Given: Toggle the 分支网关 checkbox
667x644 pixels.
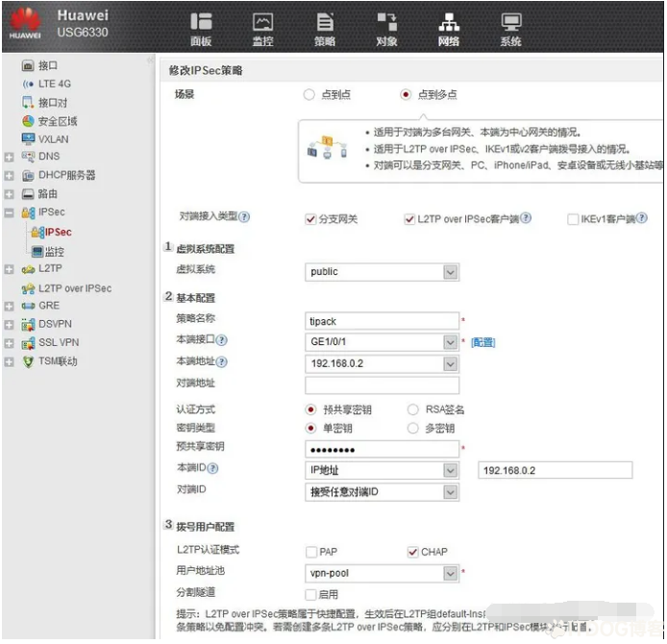Looking at the screenshot, I should pos(310,219).
